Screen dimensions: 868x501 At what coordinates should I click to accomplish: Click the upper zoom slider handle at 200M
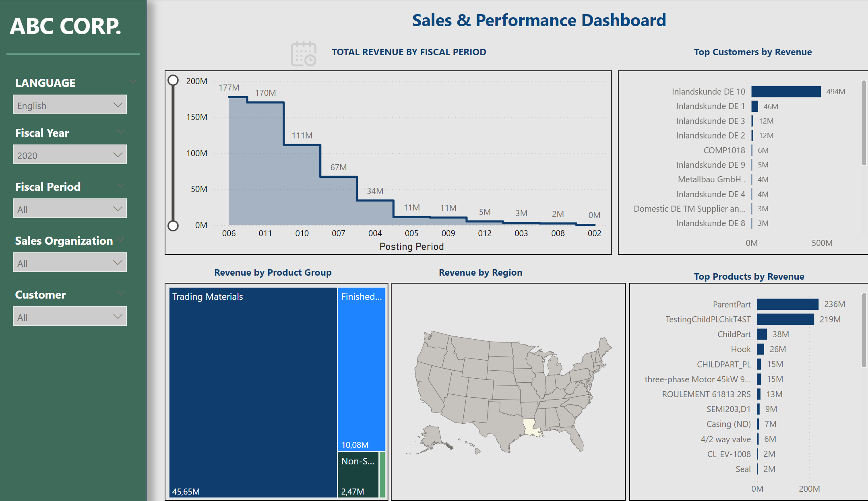coord(173,80)
